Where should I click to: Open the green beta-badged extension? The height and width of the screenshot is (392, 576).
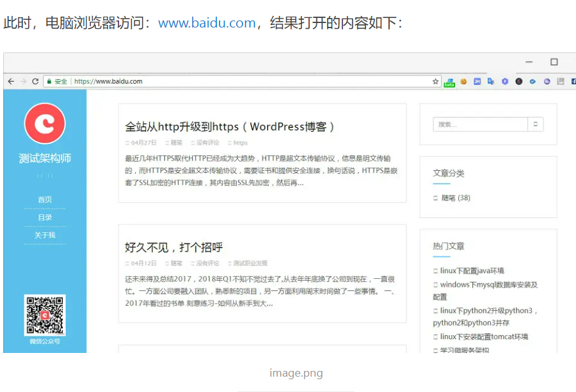tap(449, 82)
